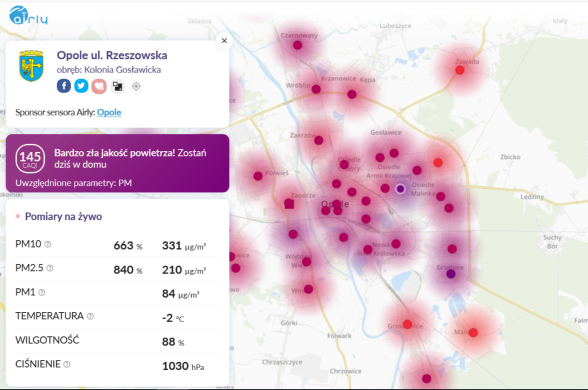
Task: Select the Zawada sensor marker
Action: tap(460, 70)
